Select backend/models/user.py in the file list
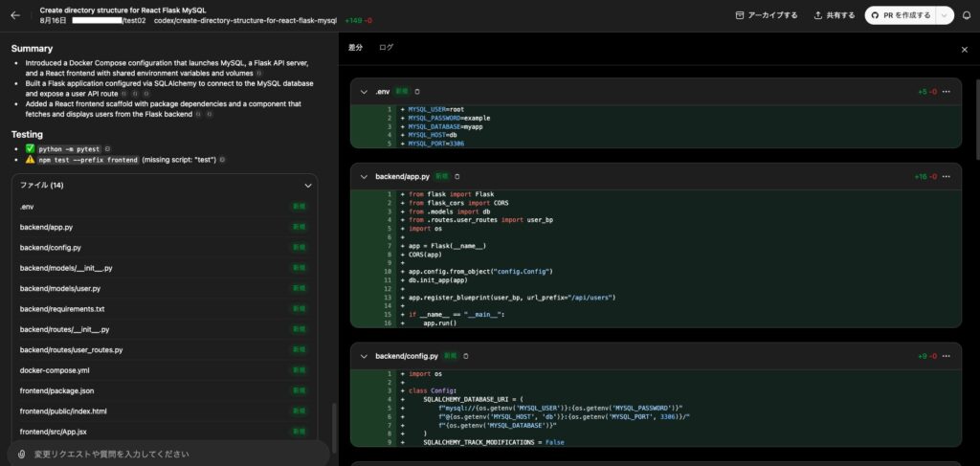 coord(165,289)
